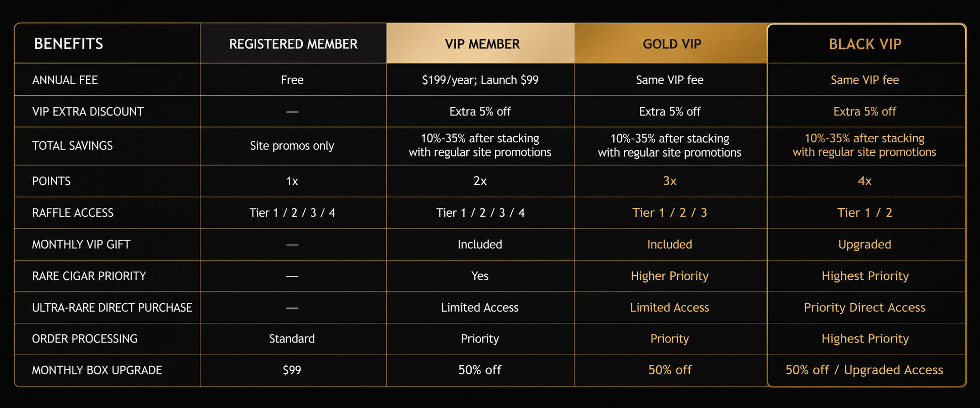Select the ORDER PROCESSING row label
The width and height of the screenshot is (980, 408).
click(85, 339)
